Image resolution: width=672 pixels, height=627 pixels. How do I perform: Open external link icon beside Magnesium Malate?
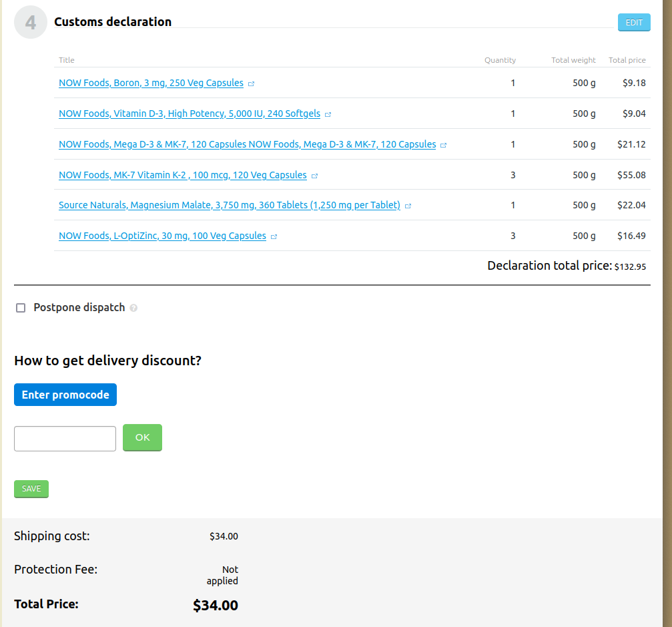408,206
